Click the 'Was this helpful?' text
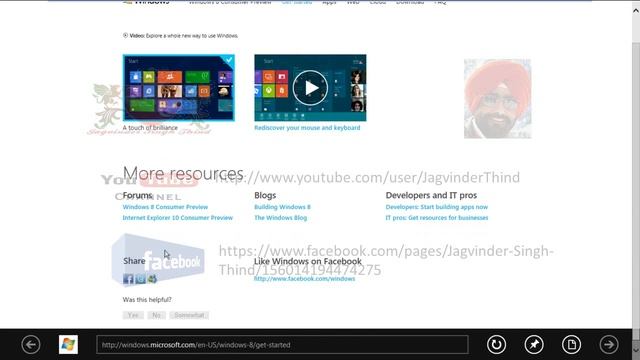The width and height of the screenshot is (640, 360). click(x=147, y=300)
